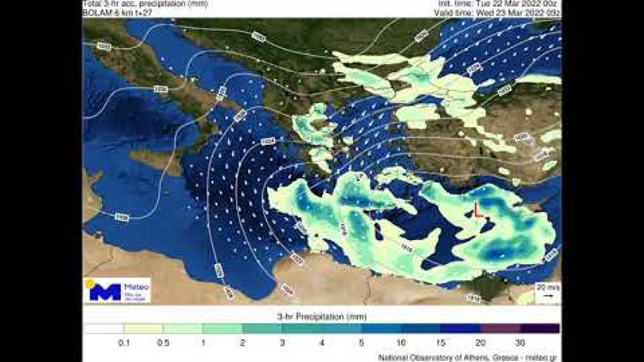Image resolution: width=644 pixels, height=362 pixels.
Task: Click the 1016 isobar label near Crete
Action: pyautogui.click(x=405, y=246)
